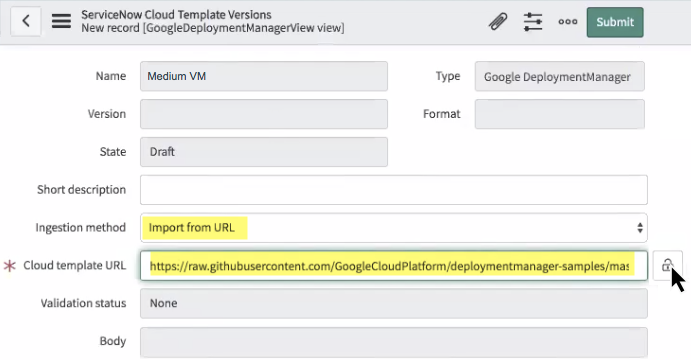Personalize form with the sliders icon

[533, 22]
